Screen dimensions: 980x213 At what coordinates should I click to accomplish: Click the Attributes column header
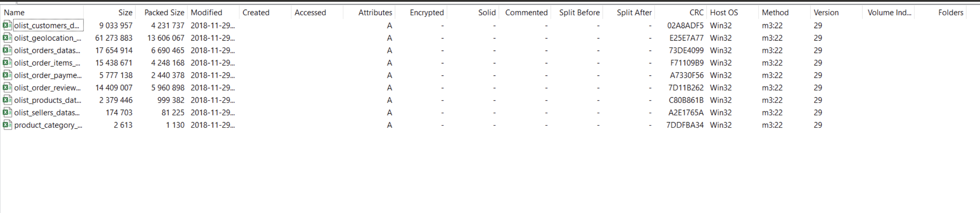(375, 12)
